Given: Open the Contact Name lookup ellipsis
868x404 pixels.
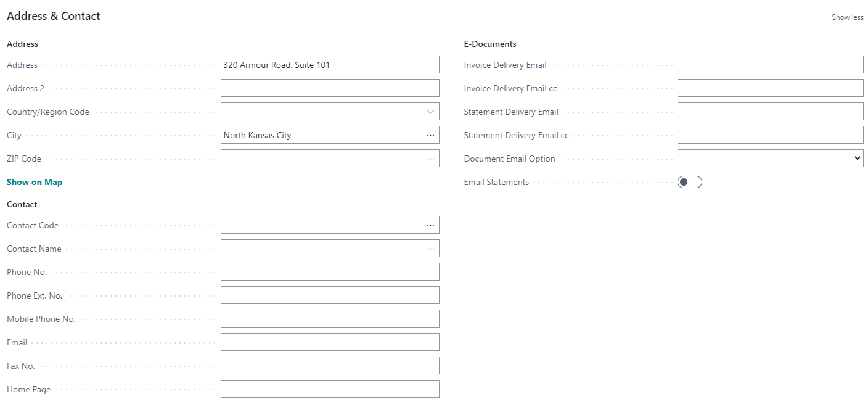Looking at the screenshot, I should point(430,248).
